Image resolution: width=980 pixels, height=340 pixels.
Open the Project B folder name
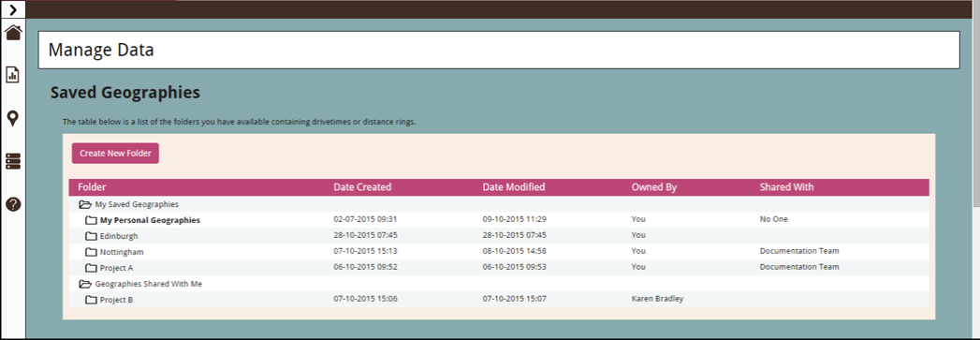point(116,300)
